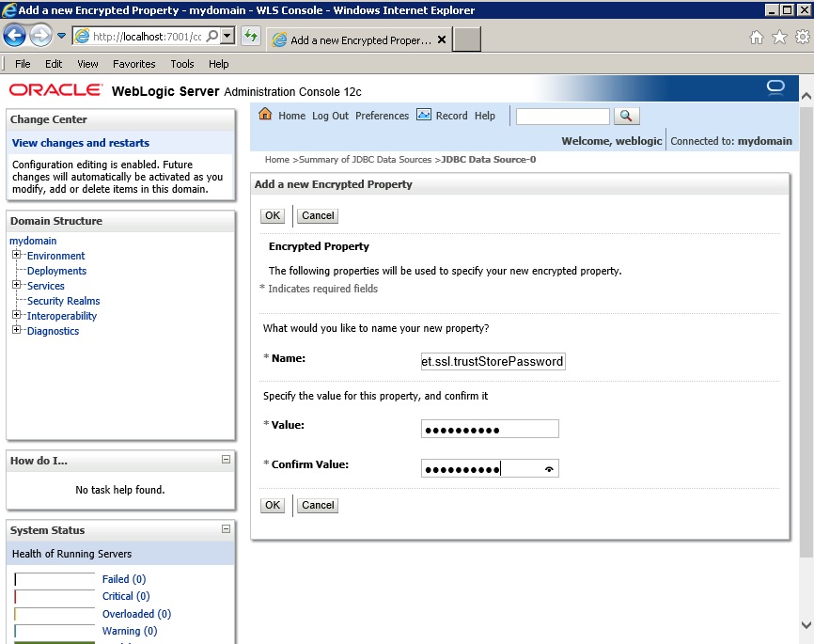Screen dimensions: 814x644
Task: Collapse the How do I... panel
Action: point(226,459)
